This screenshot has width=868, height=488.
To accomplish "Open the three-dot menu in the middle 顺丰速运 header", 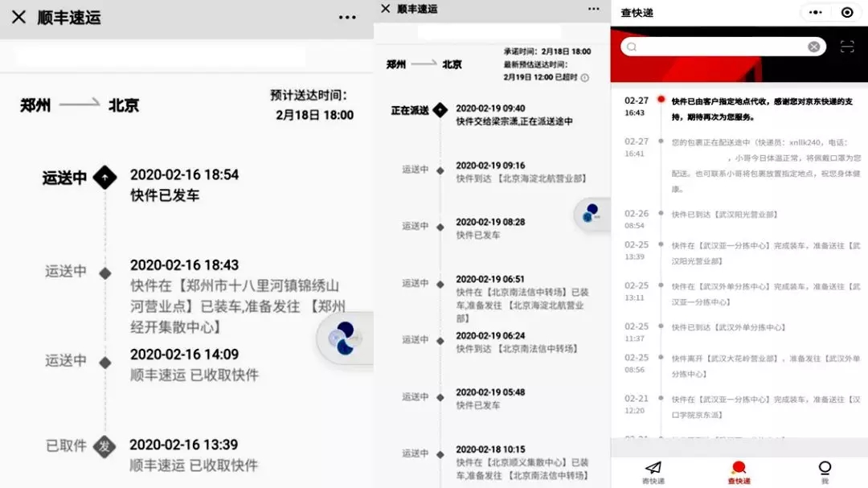I will (593, 9).
